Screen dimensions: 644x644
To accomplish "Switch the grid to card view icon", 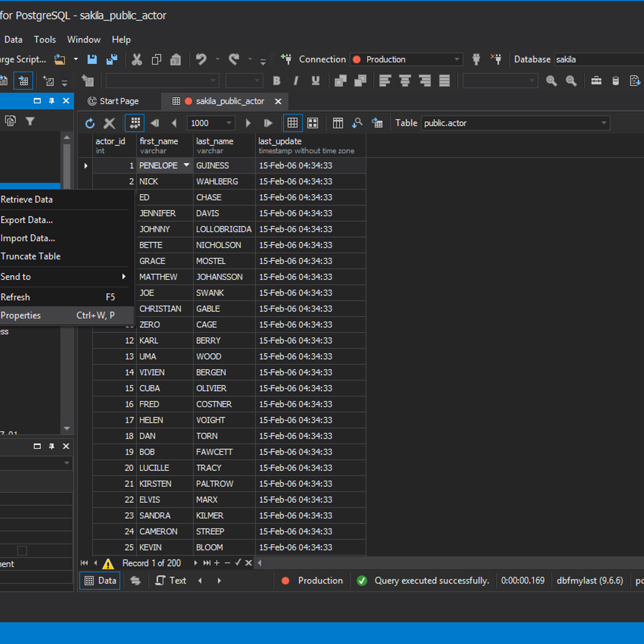I will [x=312, y=123].
